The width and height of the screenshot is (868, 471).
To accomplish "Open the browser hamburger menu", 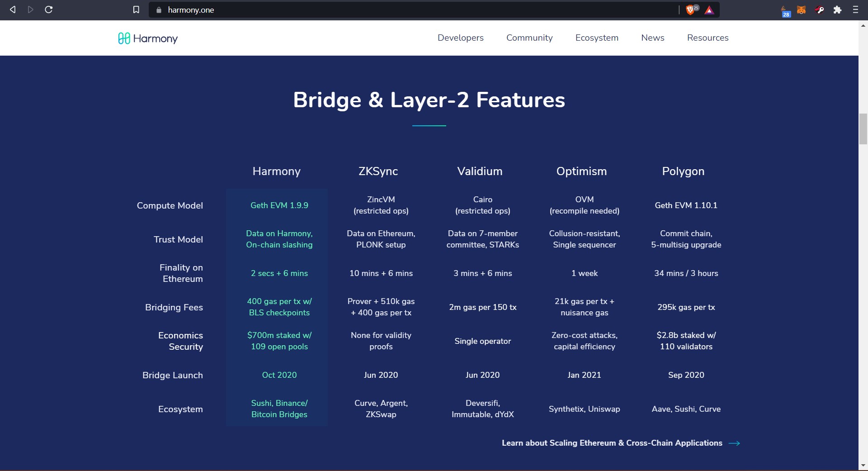I will point(855,10).
